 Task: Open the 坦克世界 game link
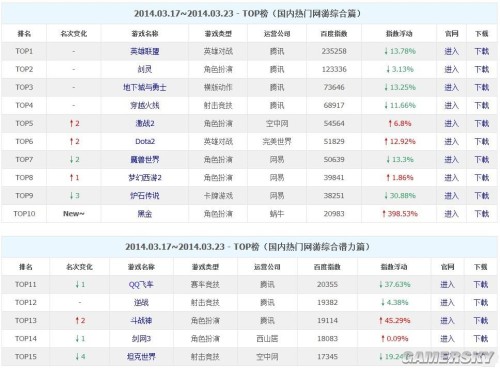point(141,357)
